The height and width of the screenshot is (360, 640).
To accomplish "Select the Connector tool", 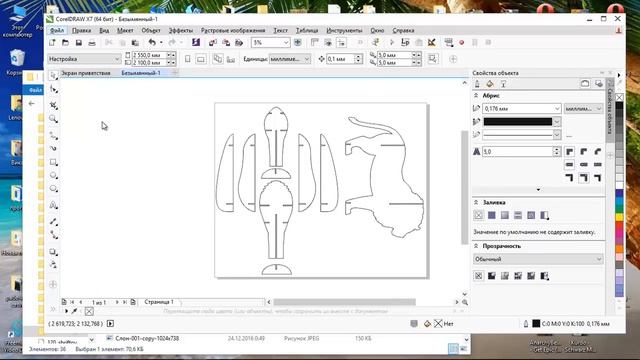I will [x=53, y=235].
